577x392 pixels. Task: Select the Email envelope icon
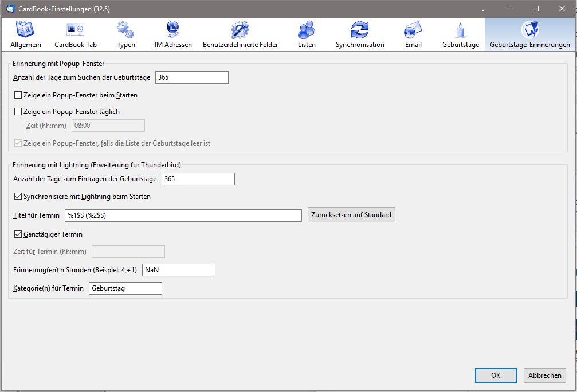[x=413, y=30]
